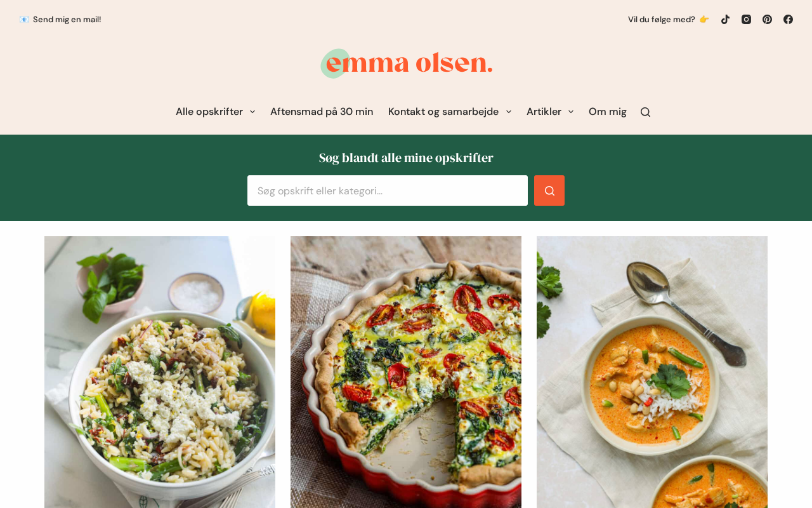Click the Send mig en mail! link
The image size is (812, 508).
(67, 19)
